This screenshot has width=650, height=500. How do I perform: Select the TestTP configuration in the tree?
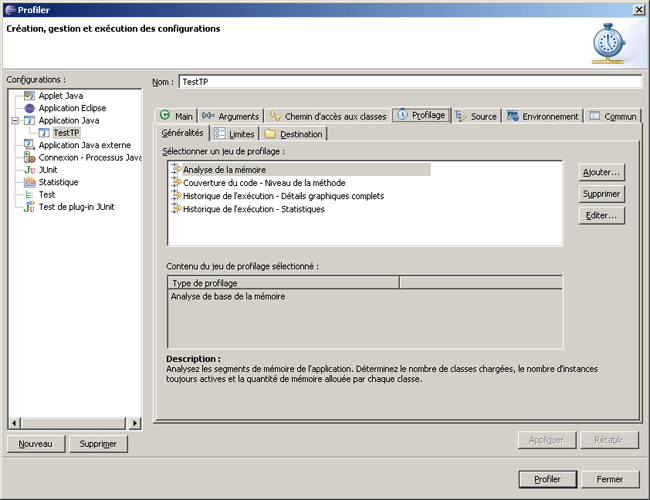66,133
